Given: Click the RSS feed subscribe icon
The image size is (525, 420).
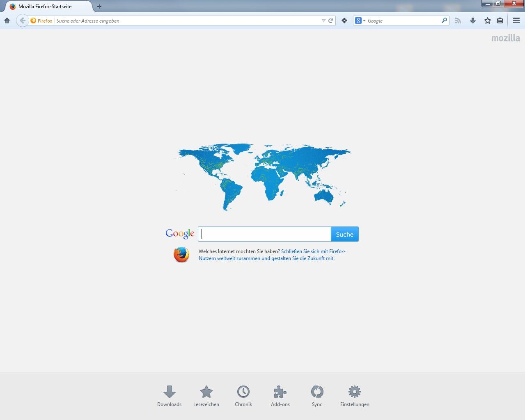Looking at the screenshot, I should click(458, 21).
